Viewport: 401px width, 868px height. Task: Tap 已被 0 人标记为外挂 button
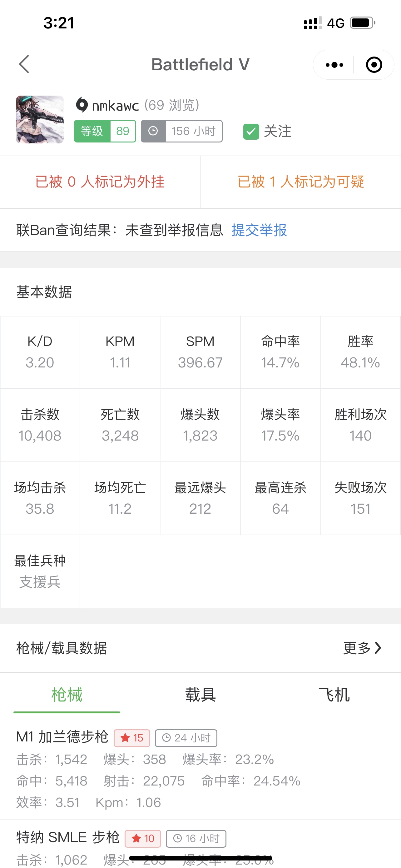pos(100,182)
